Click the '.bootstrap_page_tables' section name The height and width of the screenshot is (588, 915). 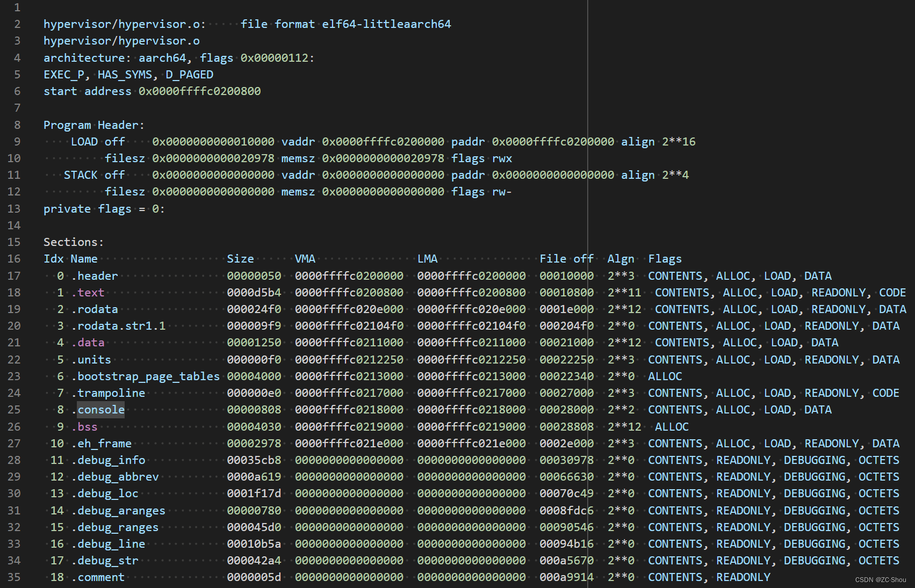point(145,376)
